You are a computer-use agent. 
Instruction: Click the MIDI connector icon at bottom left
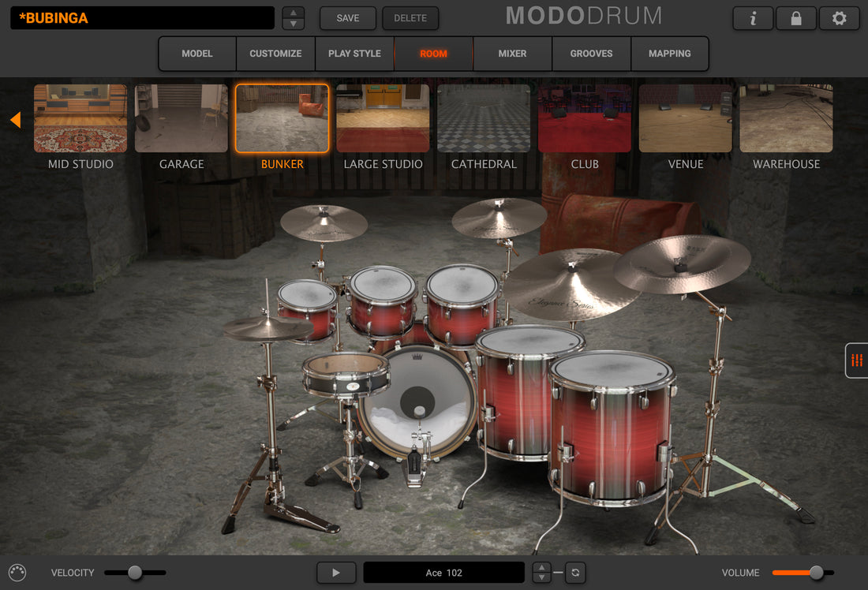[x=17, y=573]
